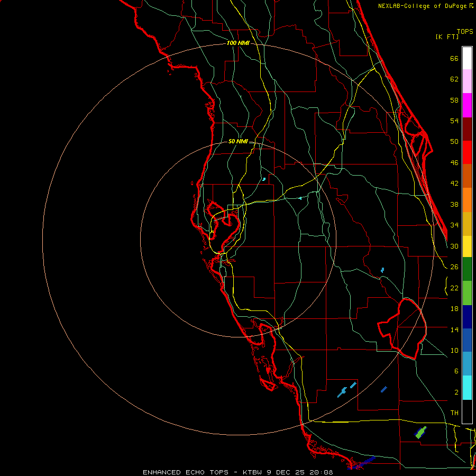
Task: Click the 20:08 timestamp in caption
Action: click(x=321, y=472)
